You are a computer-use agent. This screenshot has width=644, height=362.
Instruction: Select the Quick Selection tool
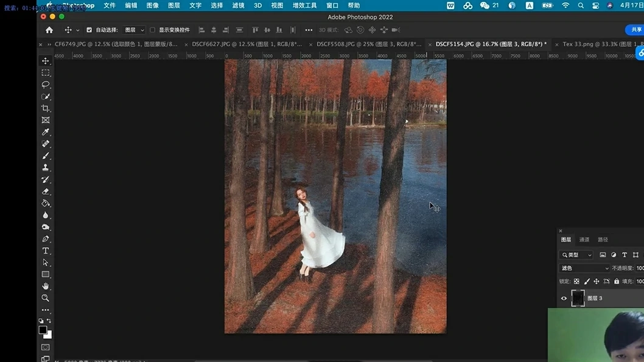click(46, 97)
